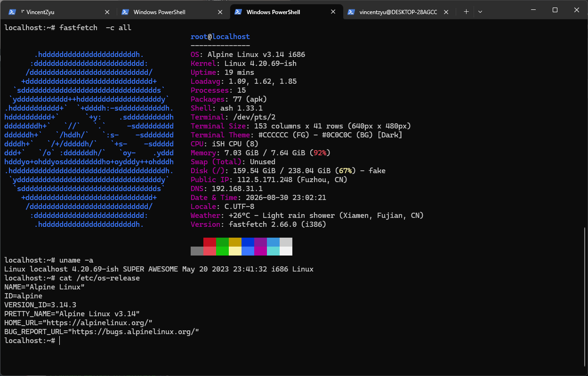Maximize the terminal window
The height and width of the screenshot is (376, 588).
pyautogui.click(x=555, y=10)
